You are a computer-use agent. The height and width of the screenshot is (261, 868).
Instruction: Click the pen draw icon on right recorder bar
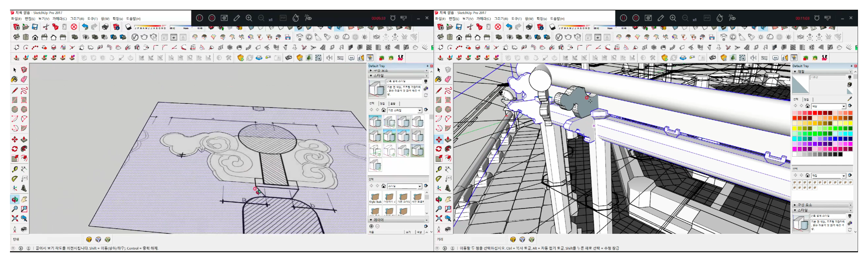click(x=661, y=18)
